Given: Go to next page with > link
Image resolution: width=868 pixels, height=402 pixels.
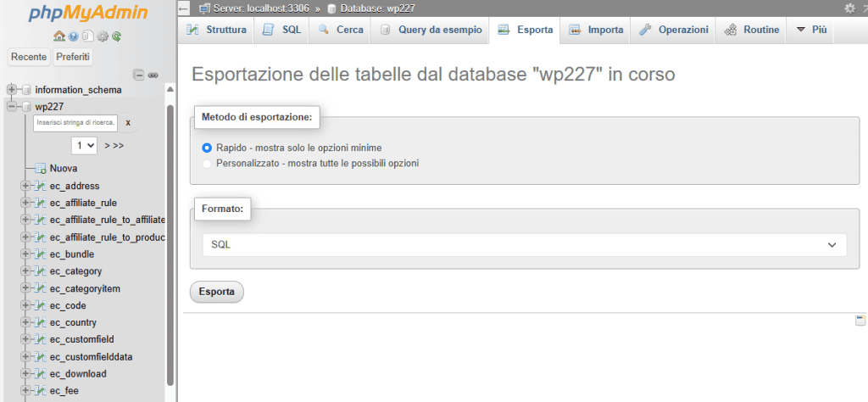Looking at the screenshot, I should point(108,146).
